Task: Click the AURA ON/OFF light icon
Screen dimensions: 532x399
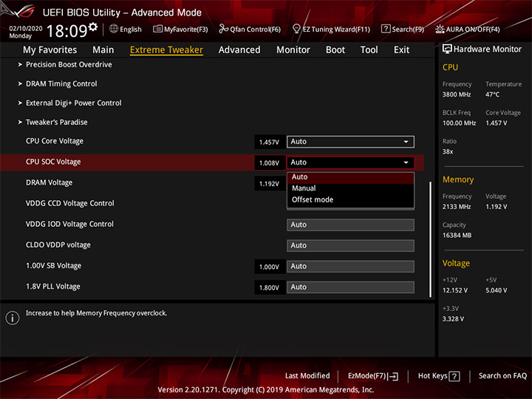Action: (440, 29)
